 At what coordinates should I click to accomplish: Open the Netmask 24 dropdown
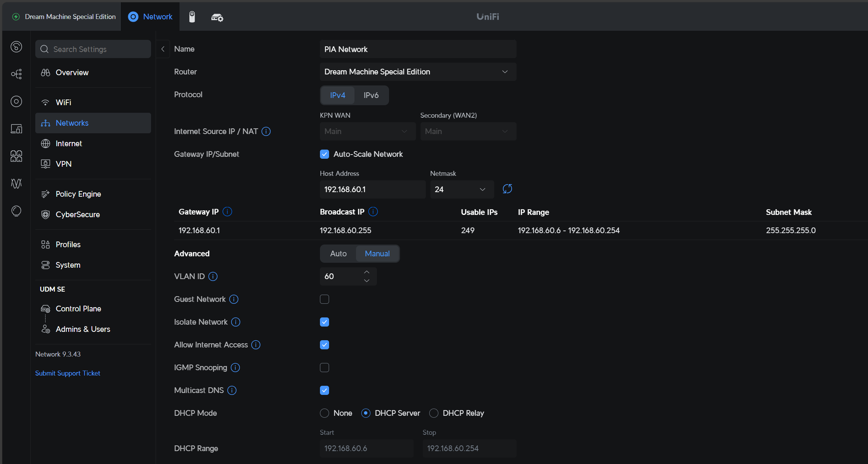coord(462,189)
